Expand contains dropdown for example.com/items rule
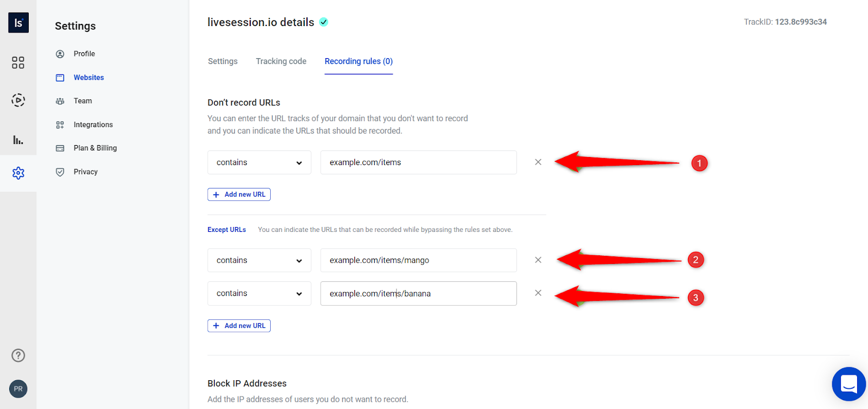Screen dimensions: 868x409 click(259, 162)
